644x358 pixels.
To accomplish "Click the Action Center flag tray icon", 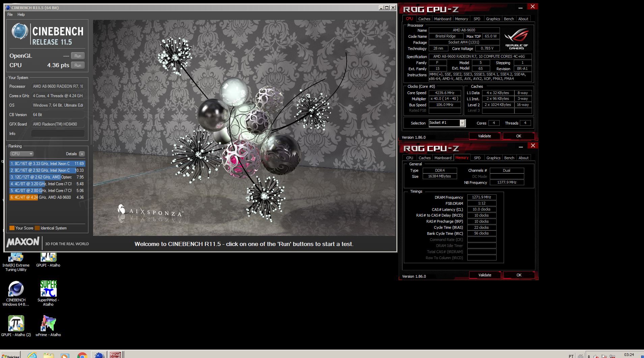I will click(604, 356).
